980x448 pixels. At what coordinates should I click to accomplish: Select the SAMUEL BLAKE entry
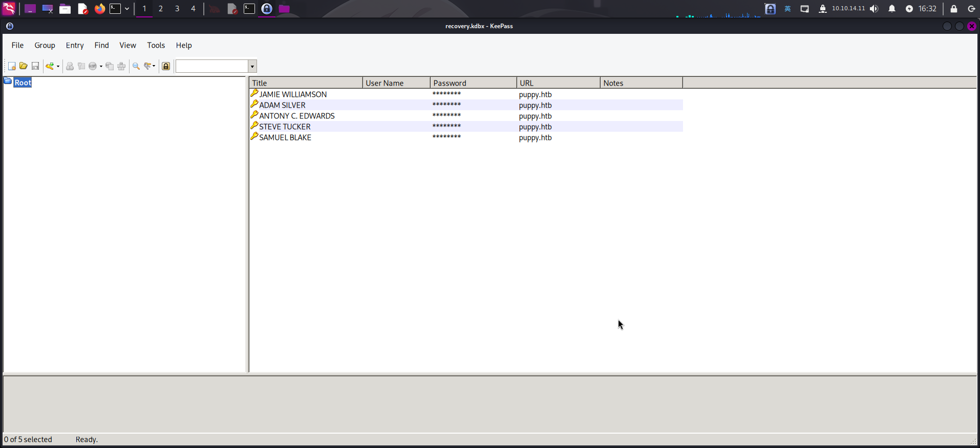click(285, 137)
